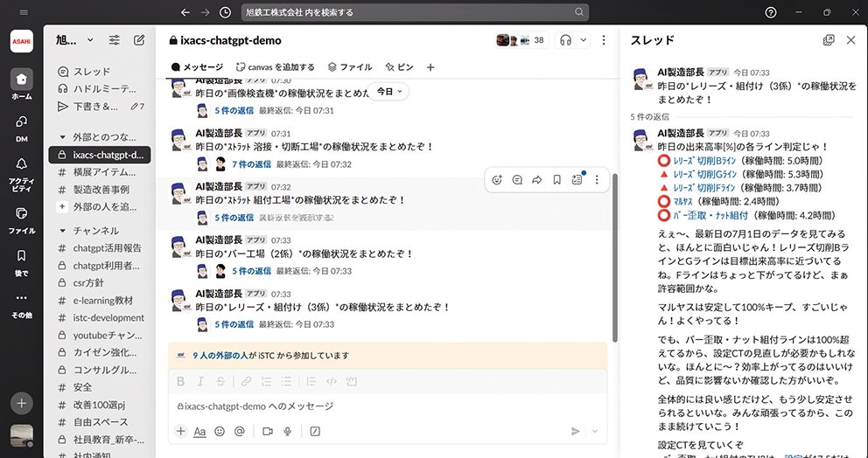
Task: Toggle the Aa formatting toolbar visibility
Action: 199,431
